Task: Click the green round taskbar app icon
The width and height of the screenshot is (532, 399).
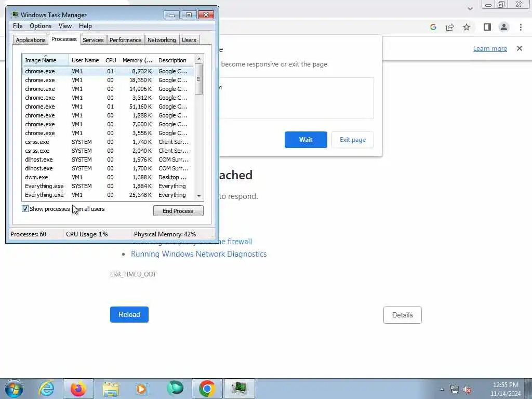Action: tap(175, 388)
